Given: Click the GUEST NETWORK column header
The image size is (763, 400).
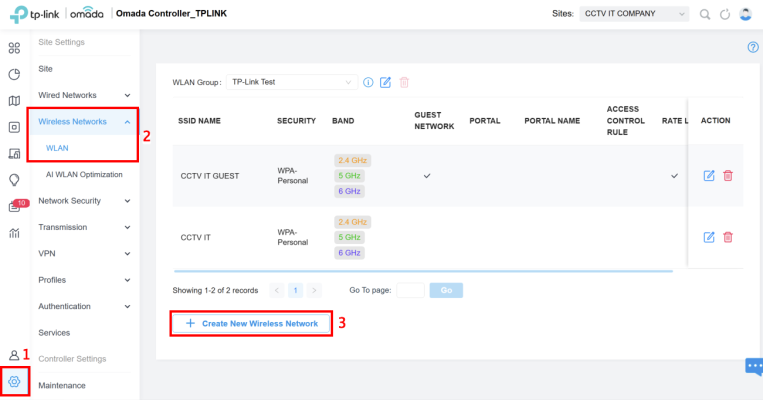Looking at the screenshot, I should pyautogui.click(x=434, y=121).
